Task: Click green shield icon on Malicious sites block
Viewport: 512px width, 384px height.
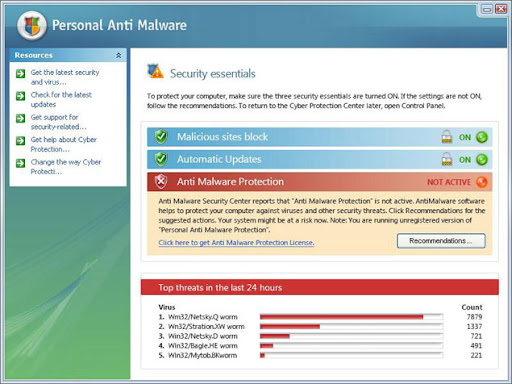Action: [161, 137]
